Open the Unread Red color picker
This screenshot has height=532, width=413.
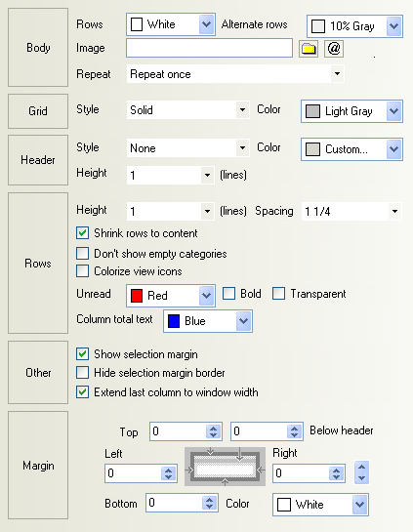(171, 296)
